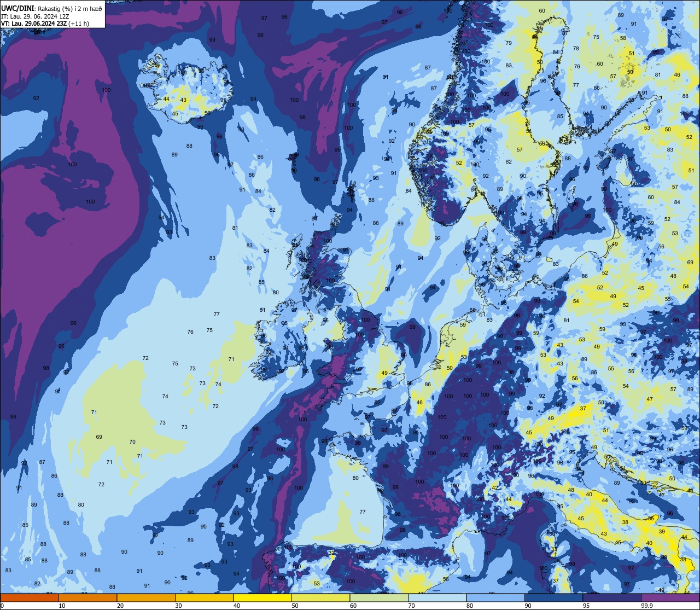Click the legend tick label 50

click(295, 606)
